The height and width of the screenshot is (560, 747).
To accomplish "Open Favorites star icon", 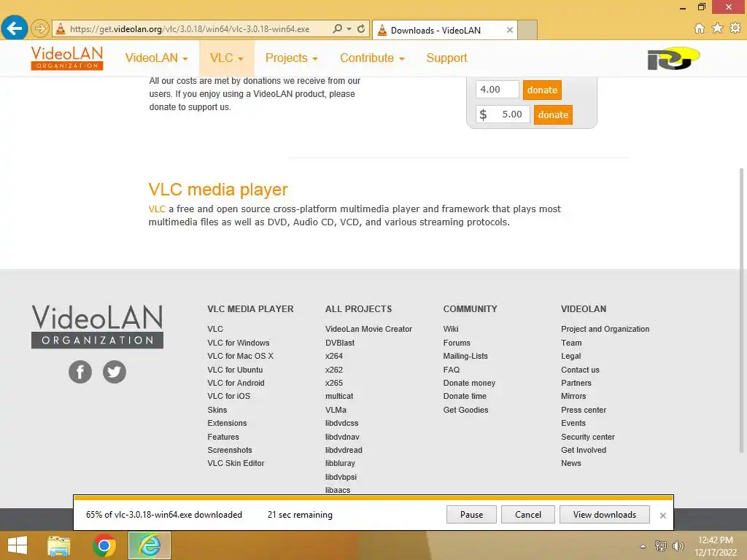I will pyautogui.click(x=717, y=28).
